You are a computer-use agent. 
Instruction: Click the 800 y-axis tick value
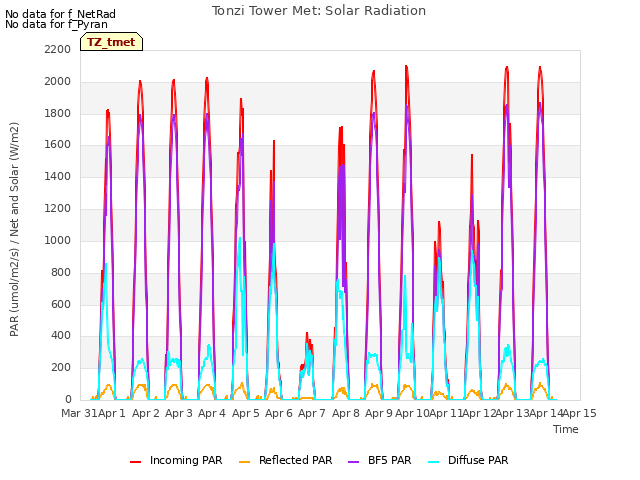pos(61,272)
